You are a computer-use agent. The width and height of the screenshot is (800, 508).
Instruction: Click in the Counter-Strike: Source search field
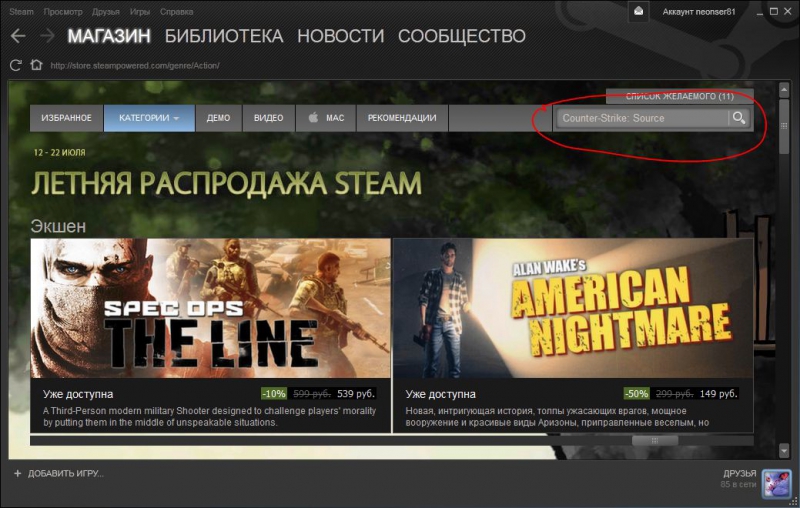642,118
